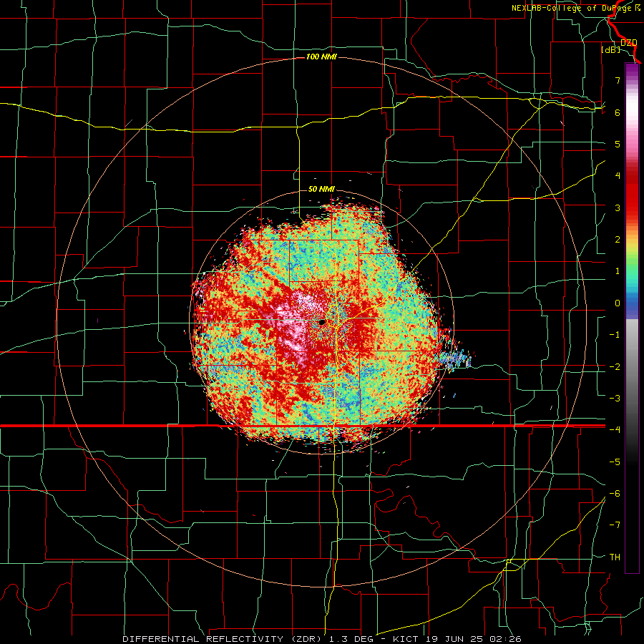Click the 6 value on color scale
This screenshot has width=644, height=644.
coord(618,112)
